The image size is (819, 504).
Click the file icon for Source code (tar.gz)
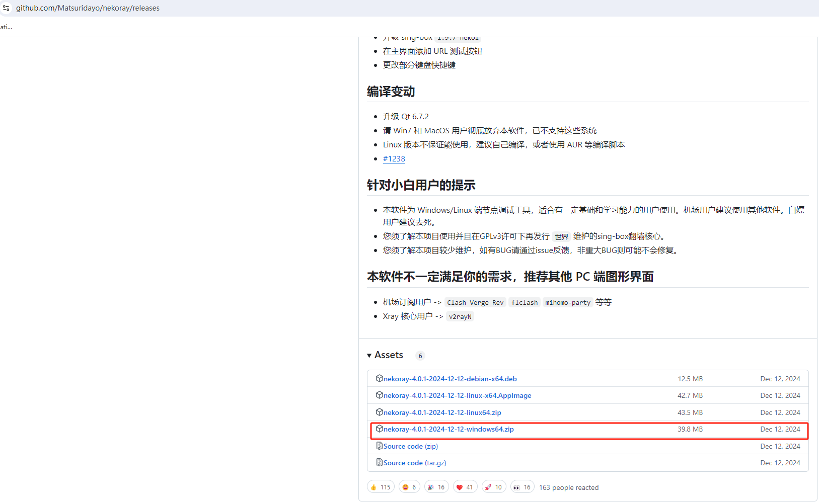coord(380,462)
